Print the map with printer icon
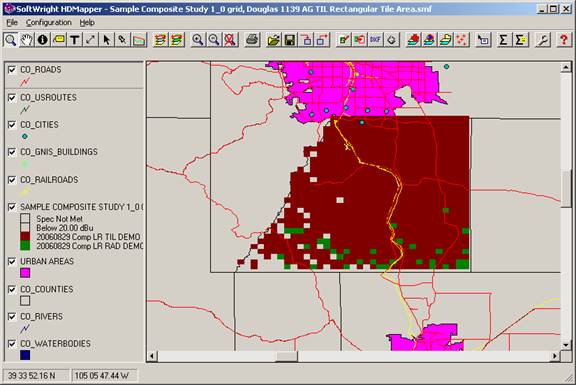This screenshot has width=576, height=385. (252, 40)
